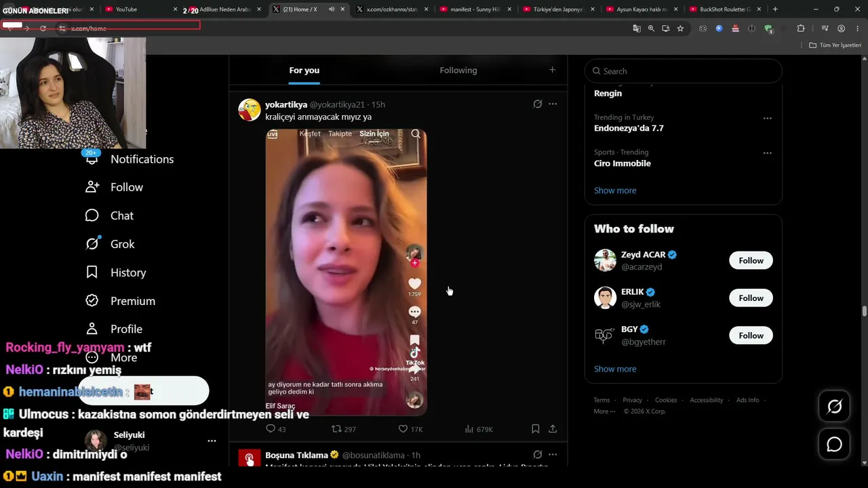Reload the page with the refresh icon

pos(43,28)
